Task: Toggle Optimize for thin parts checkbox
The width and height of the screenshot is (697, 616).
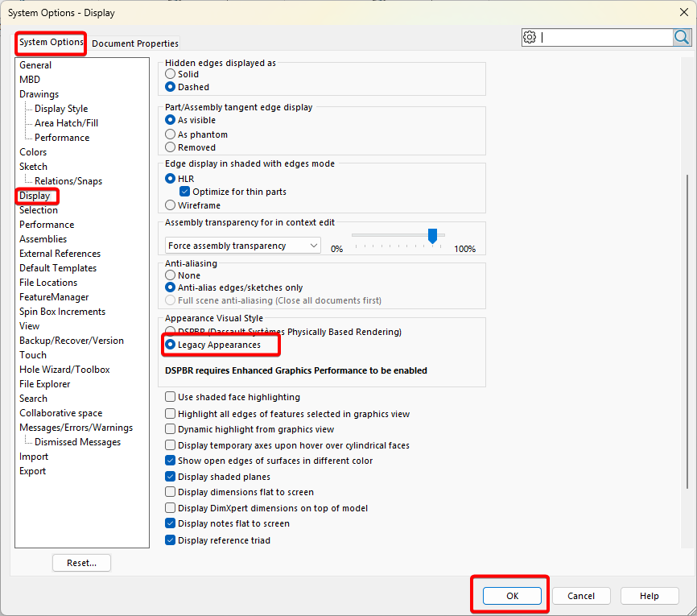Action: [x=184, y=192]
